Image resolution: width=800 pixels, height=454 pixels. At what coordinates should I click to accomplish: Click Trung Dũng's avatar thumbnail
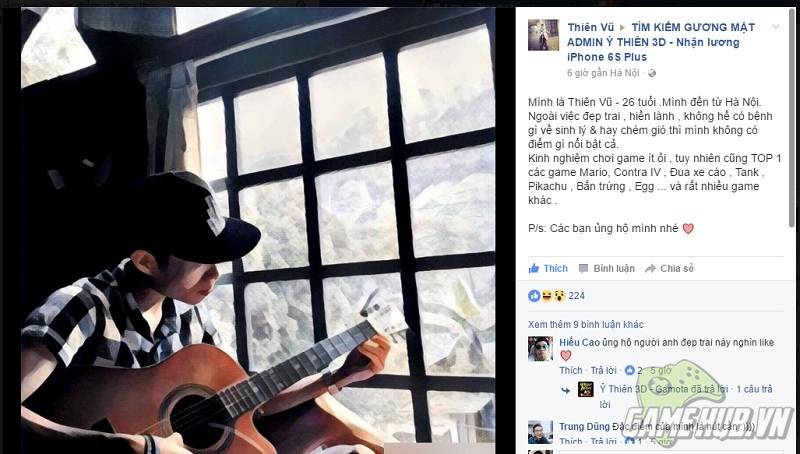click(540, 433)
